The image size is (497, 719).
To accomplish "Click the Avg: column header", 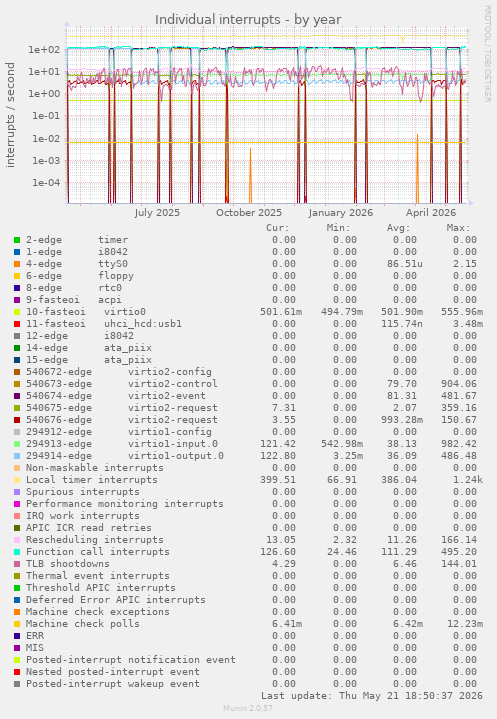I will (398, 228).
